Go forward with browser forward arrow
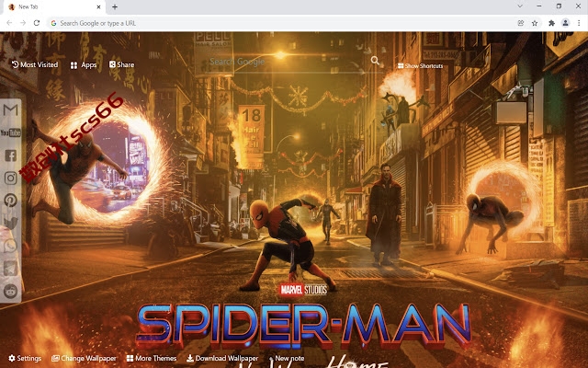The image size is (588, 368). tap(23, 23)
